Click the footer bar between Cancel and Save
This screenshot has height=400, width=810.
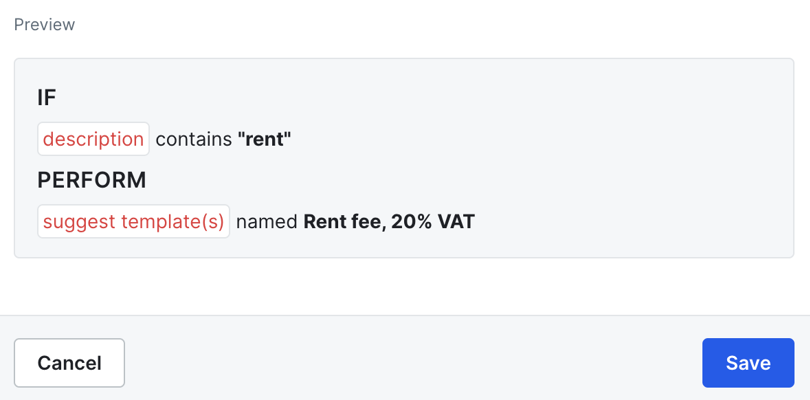click(x=410, y=362)
